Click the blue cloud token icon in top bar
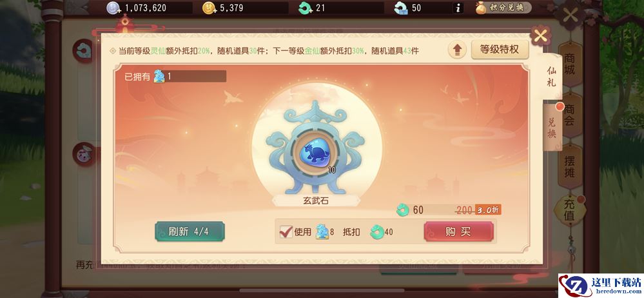The height and width of the screenshot is (298, 644). [401, 8]
